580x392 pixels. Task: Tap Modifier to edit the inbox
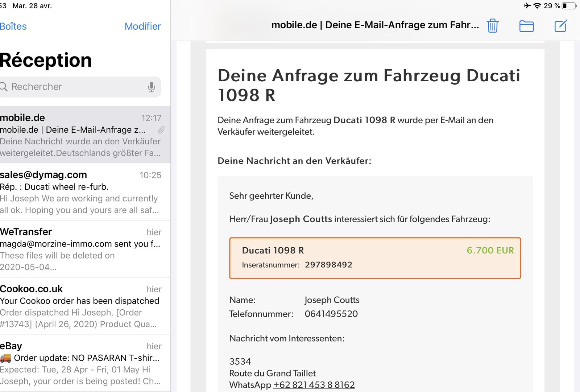[142, 26]
